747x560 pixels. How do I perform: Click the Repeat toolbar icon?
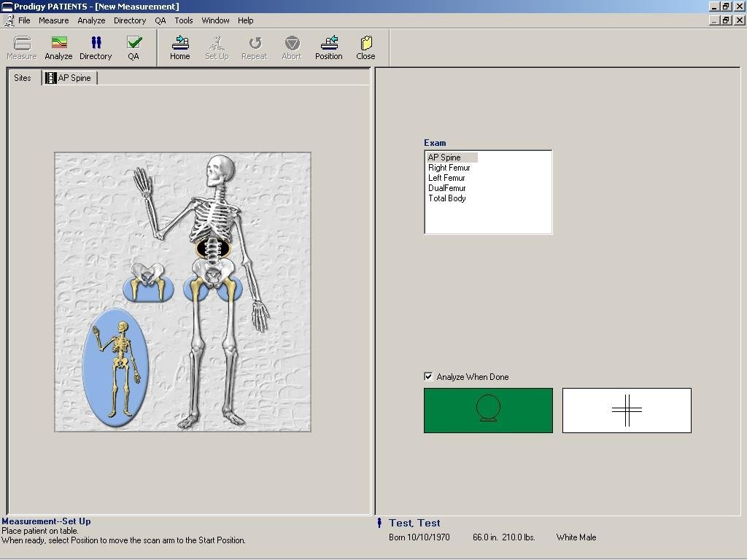pos(255,47)
